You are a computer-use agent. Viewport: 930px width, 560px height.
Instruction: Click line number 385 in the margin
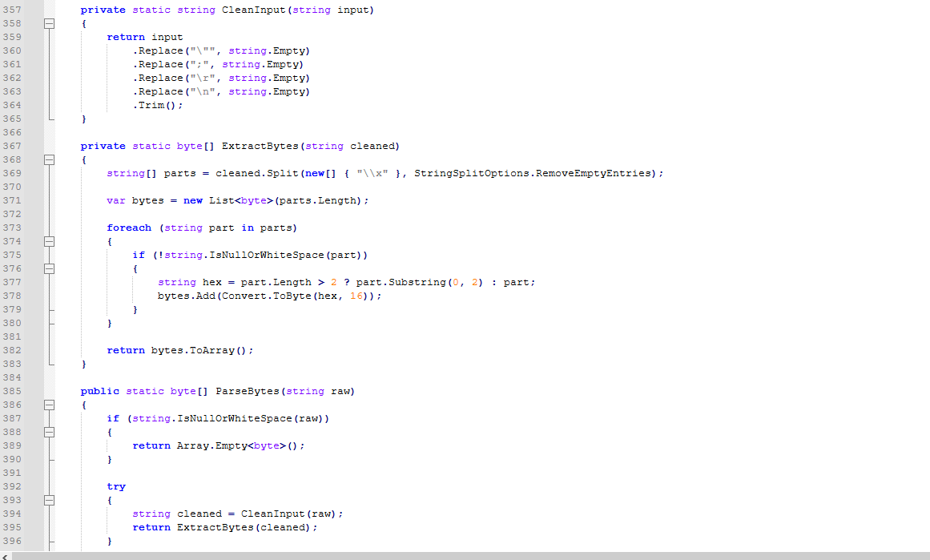(x=12, y=392)
